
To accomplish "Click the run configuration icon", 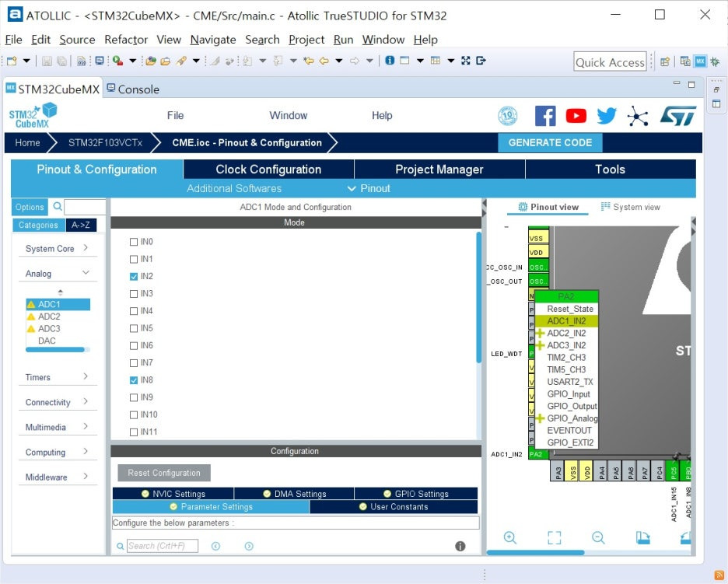I will (117, 61).
